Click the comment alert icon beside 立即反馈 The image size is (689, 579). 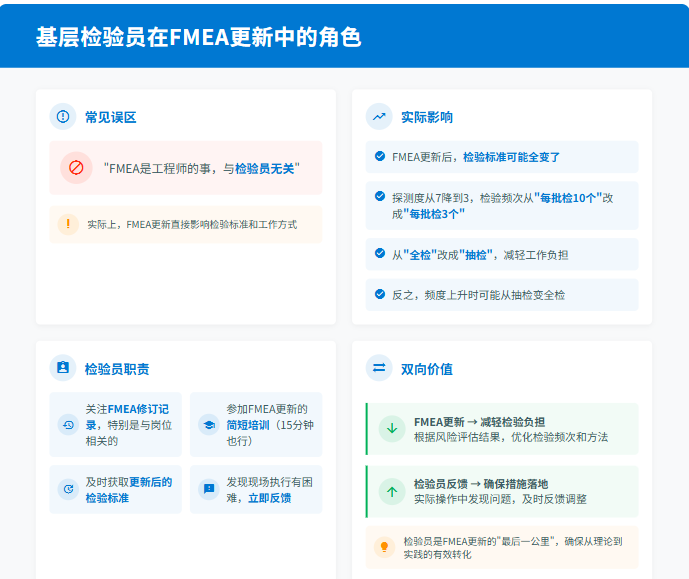[x=208, y=489]
